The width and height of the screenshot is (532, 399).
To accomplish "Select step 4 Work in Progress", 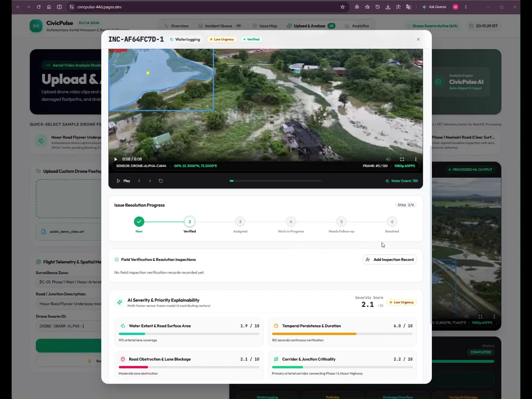I will [x=291, y=222].
